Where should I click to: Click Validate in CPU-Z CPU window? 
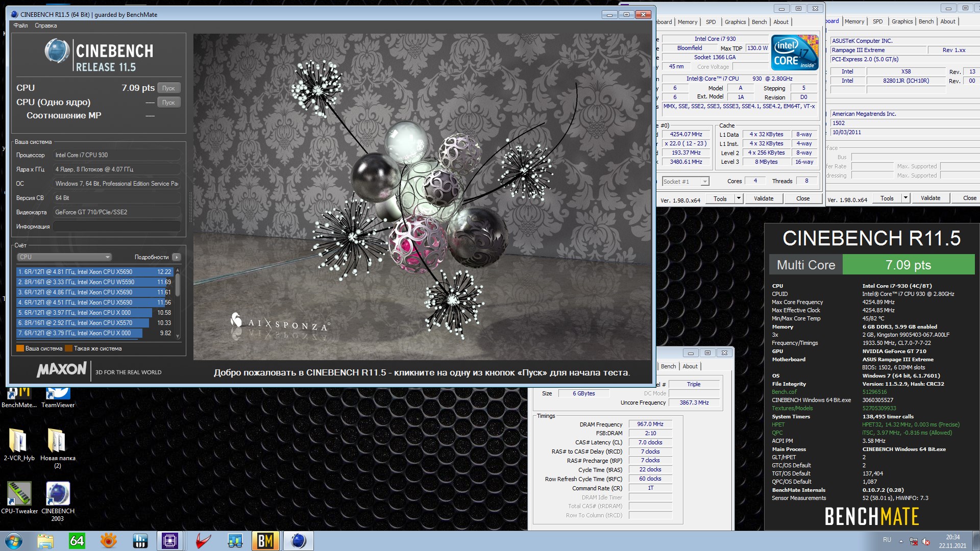[764, 198]
